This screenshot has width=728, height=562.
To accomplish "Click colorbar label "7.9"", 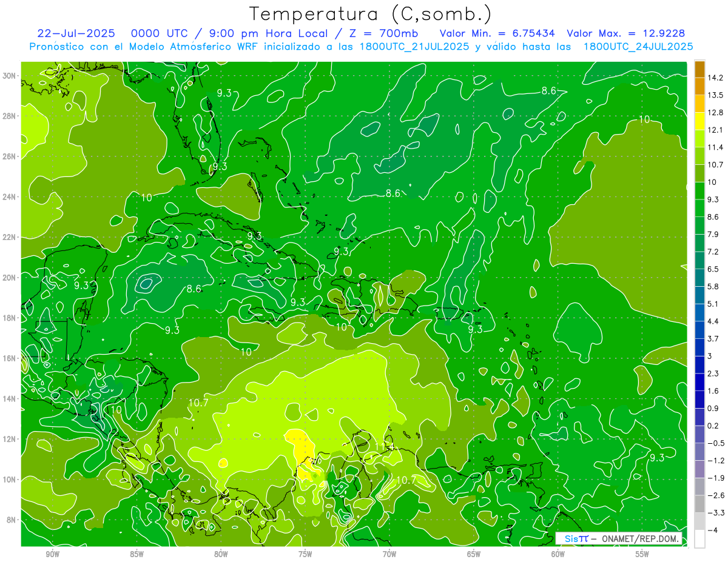I will 713,234.
